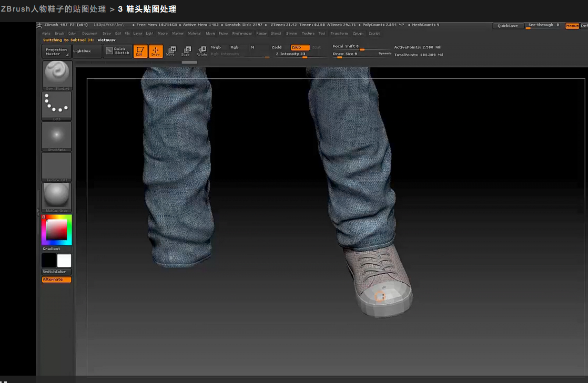The width and height of the screenshot is (588, 383).
Task: Open the Zplugin menu
Action: pyautogui.click(x=358, y=33)
